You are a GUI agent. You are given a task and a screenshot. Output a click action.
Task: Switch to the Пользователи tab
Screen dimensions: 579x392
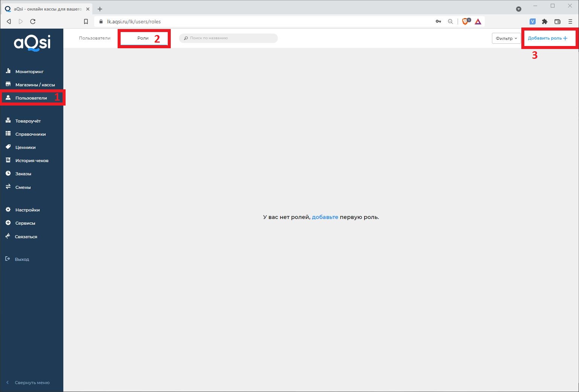click(95, 38)
